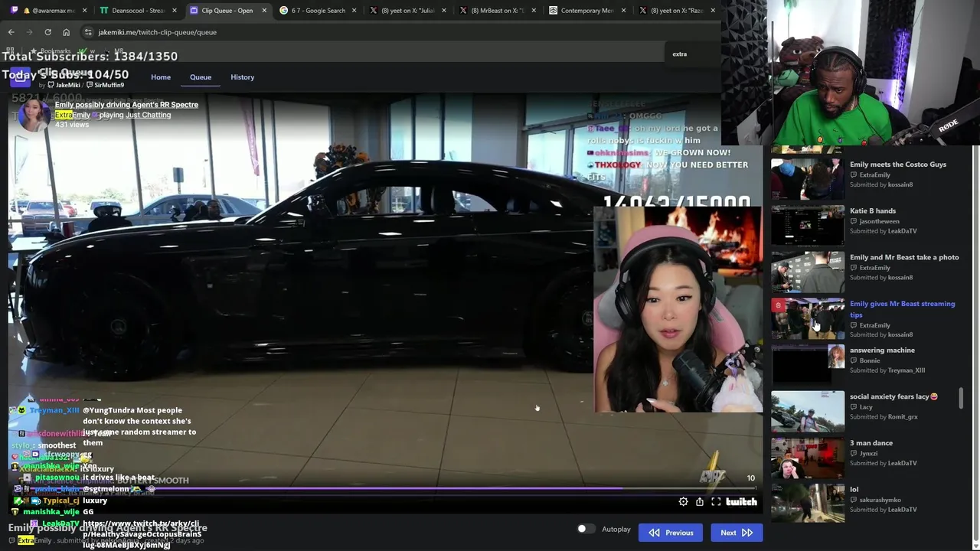Open the Home tab in Clip Queue
The height and width of the screenshot is (551, 980).
(161, 77)
